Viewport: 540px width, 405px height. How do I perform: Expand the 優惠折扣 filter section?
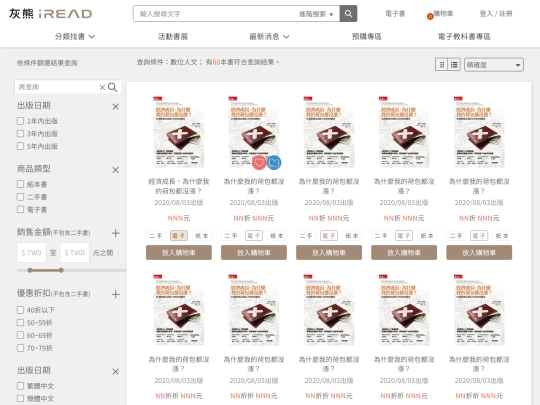click(116, 294)
